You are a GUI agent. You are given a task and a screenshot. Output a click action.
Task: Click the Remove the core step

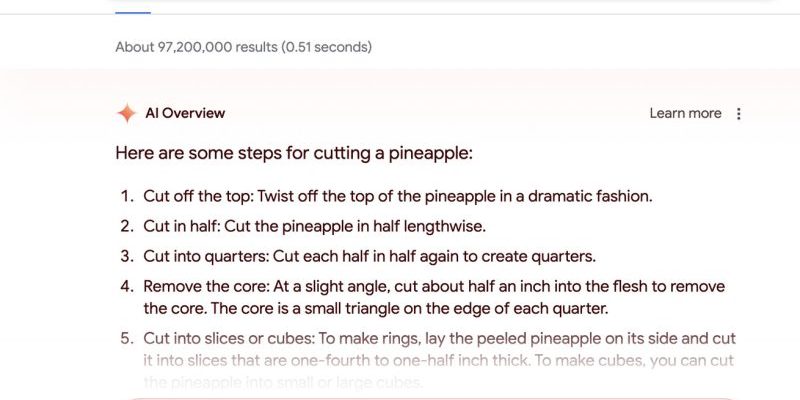[x=434, y=297]
